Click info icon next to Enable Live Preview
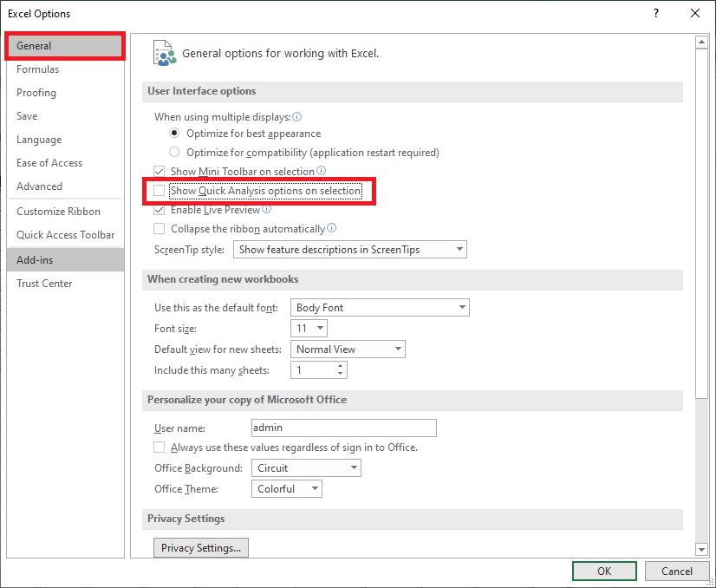The image size is (716, 588). coord(267,209)
